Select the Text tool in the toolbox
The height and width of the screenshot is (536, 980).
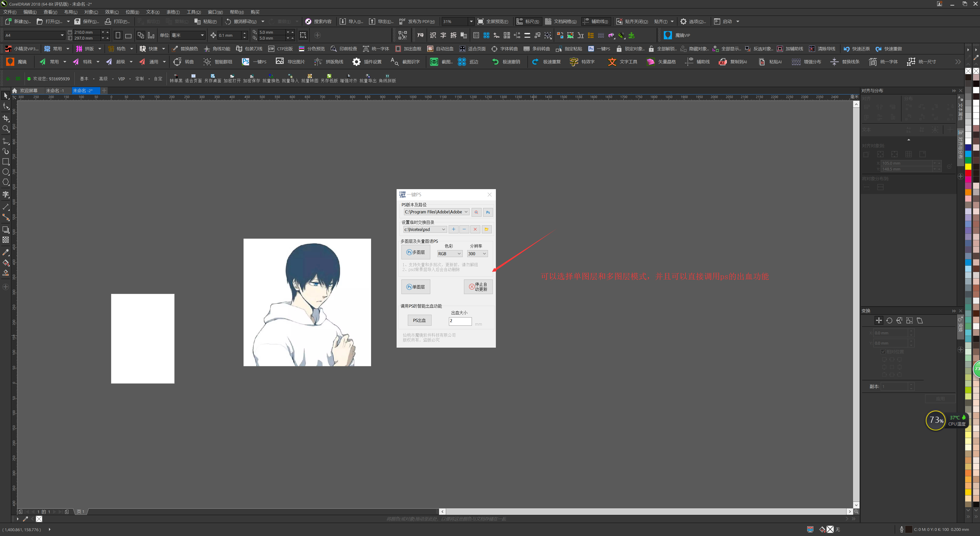[x=6, y=195]
